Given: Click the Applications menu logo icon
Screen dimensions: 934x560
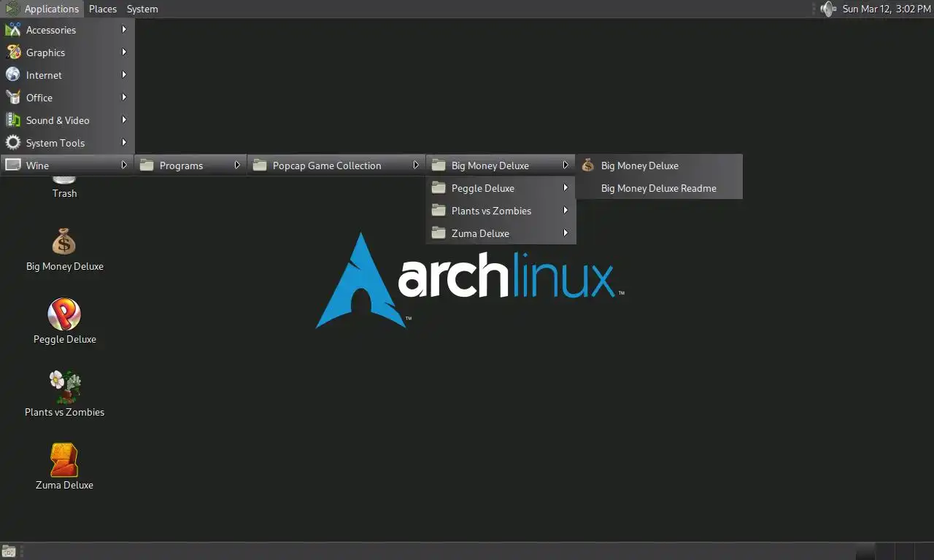Looking at the screenshot, I should pyautogui.click(x=12, y=9).
